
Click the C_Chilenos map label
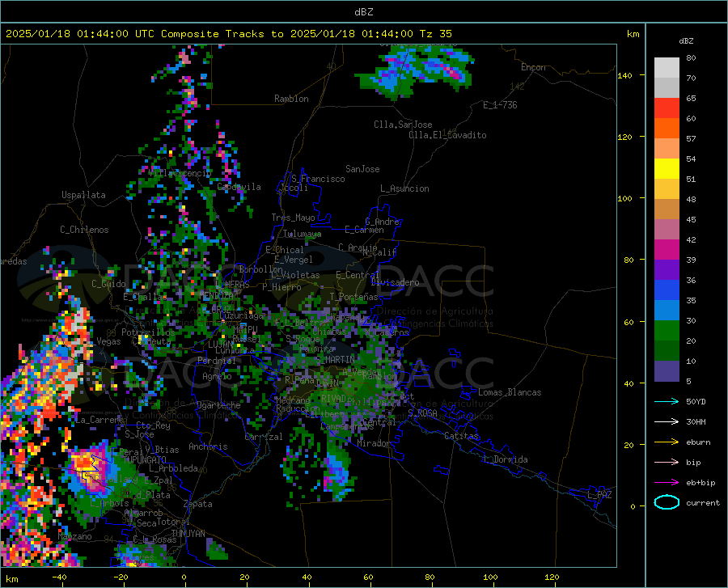(x=84, y=230)
